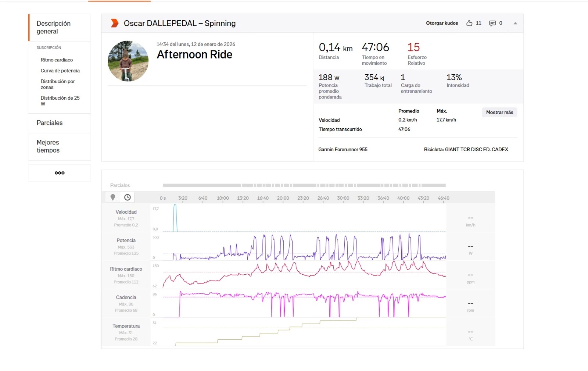588x371 pixels.
Task: Click Bicicleta: GIANT TCR DISC ED. CADEX
Action: [x=466, y=150]
